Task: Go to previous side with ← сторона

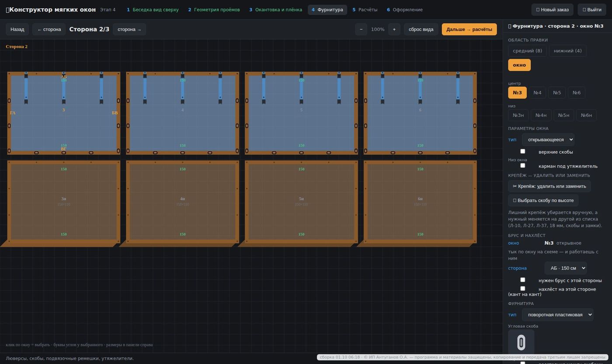Action: pos(49,29)
